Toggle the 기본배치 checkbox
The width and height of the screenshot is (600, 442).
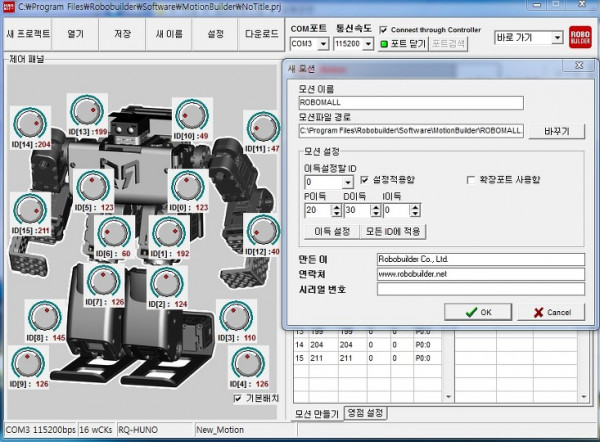(x=237, y=398)
